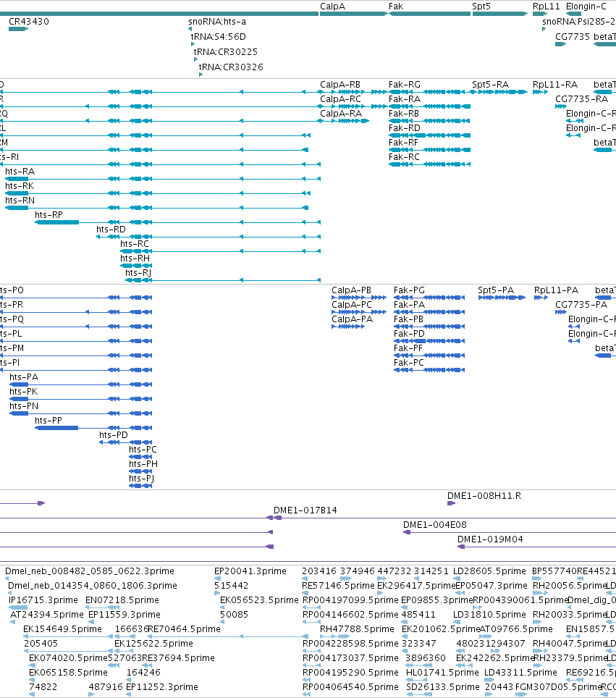Select DME1-008H11.R clone label

[484, 496]
